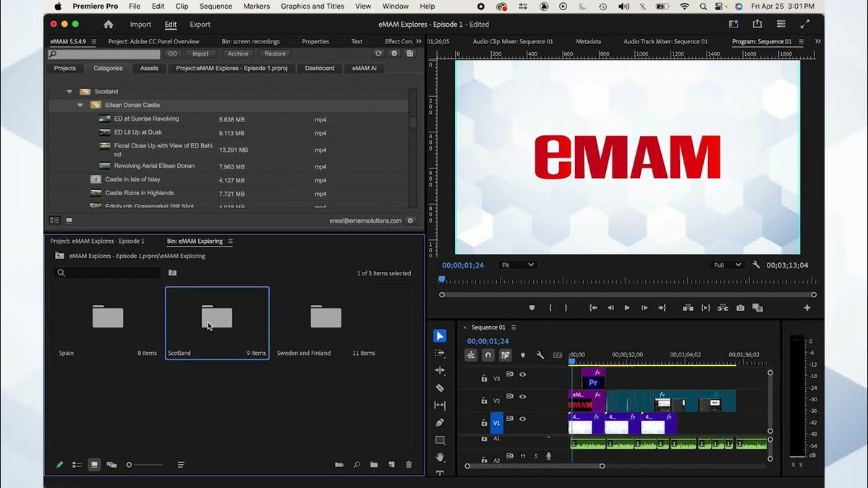
Task: Open the Export workspace
Action: tap(200, 25)
